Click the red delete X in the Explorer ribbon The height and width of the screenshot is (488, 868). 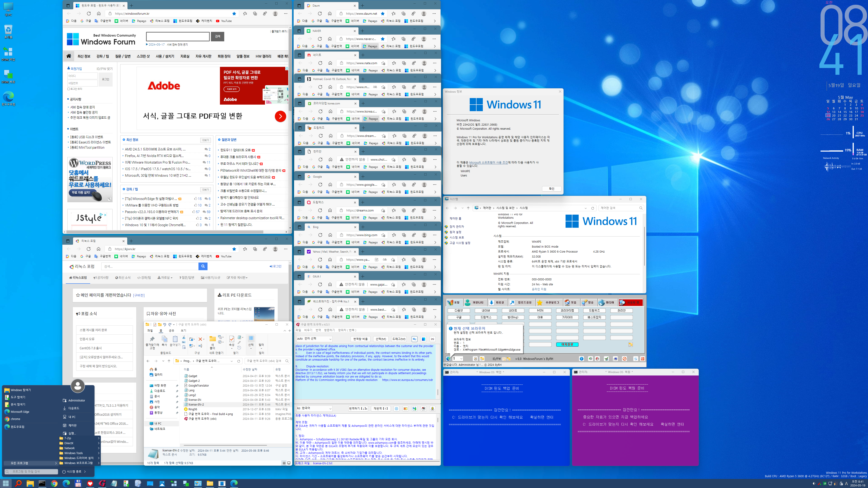pos(200,339)
